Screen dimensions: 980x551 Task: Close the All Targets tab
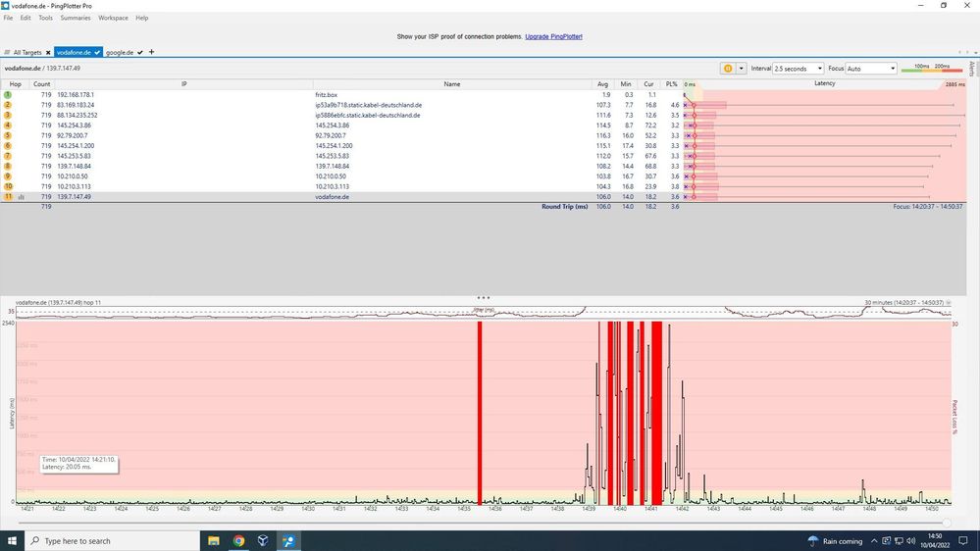point(48,53)
